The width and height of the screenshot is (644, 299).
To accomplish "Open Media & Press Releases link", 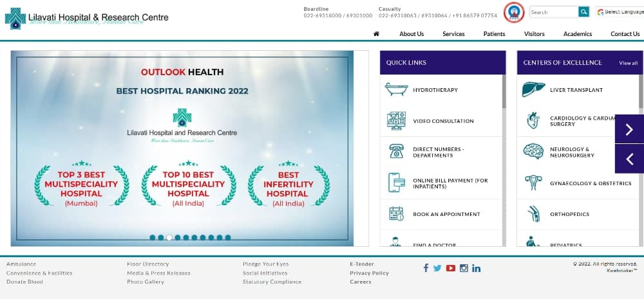I will coord(158,273).
